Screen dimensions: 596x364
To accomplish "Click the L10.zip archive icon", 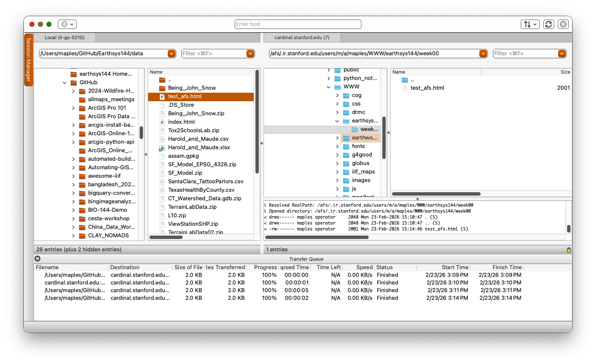I will [x=163, y=215].
